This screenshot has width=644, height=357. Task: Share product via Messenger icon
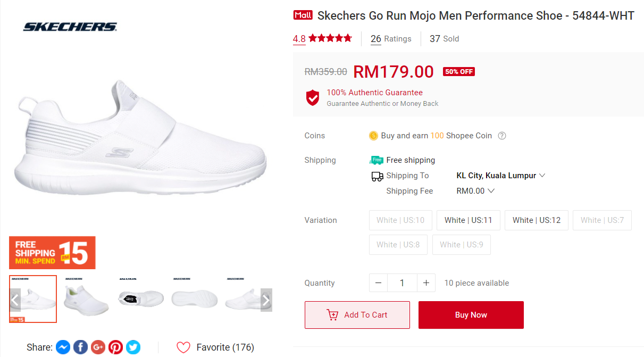coord(63,347)
